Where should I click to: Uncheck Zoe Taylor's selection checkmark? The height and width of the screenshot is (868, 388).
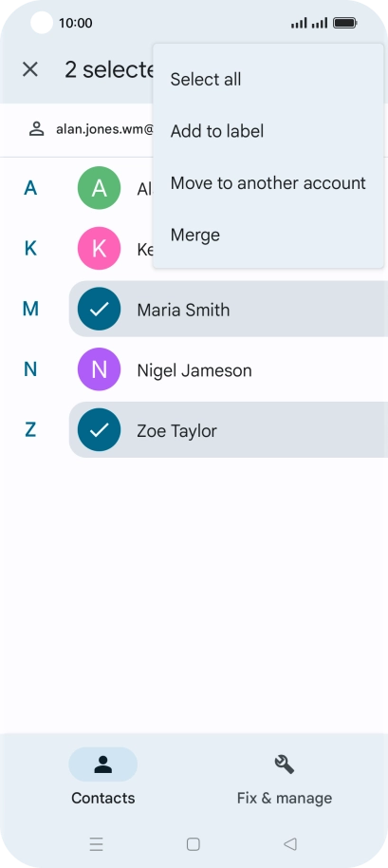99,429
